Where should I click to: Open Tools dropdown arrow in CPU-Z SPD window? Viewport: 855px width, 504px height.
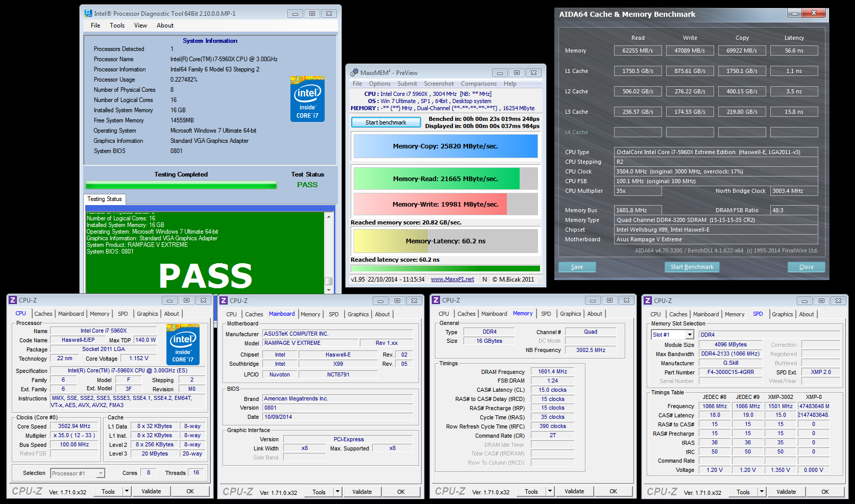tap(762, 492)
